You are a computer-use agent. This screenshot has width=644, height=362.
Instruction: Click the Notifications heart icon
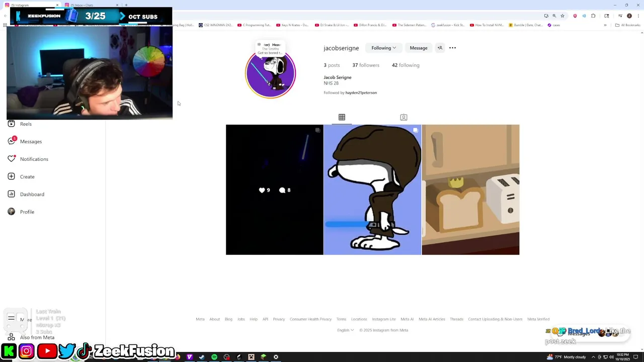pos(12,159)
